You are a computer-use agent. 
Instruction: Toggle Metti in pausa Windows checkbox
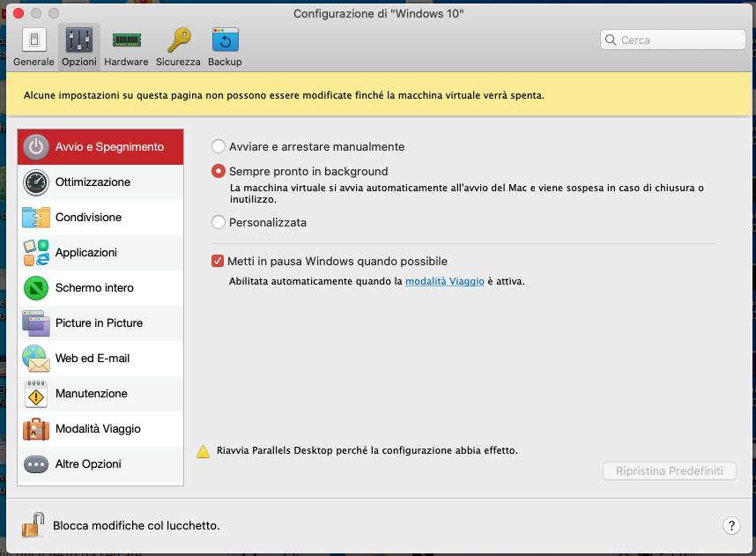(218, 261)
